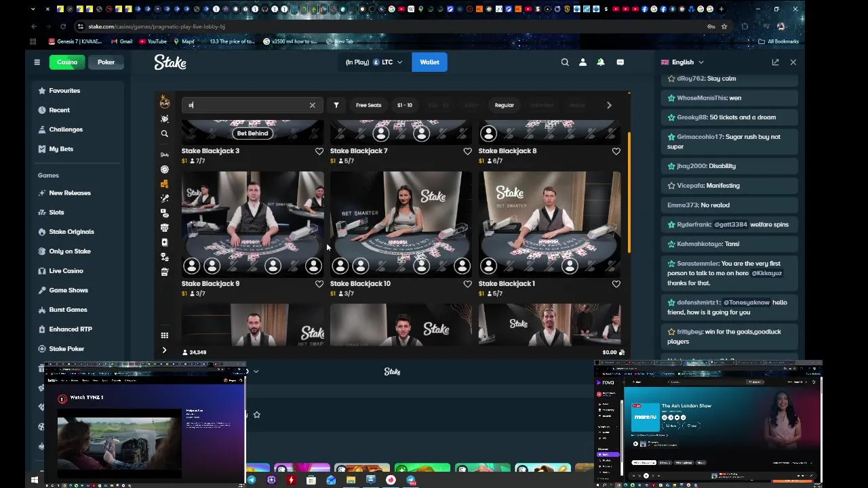Open the user profile icon
The width and height of the screenshot is (868, 488).
click(583, 62)
